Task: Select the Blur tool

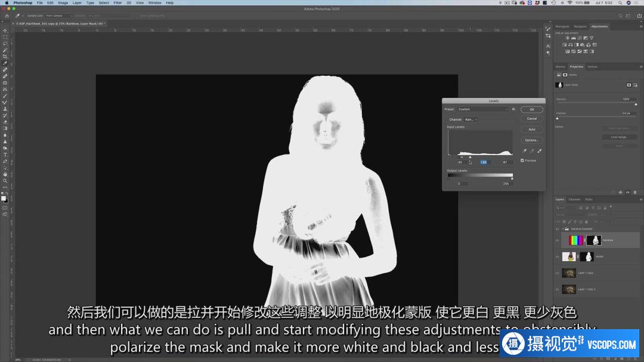Action: click(5, 135)
